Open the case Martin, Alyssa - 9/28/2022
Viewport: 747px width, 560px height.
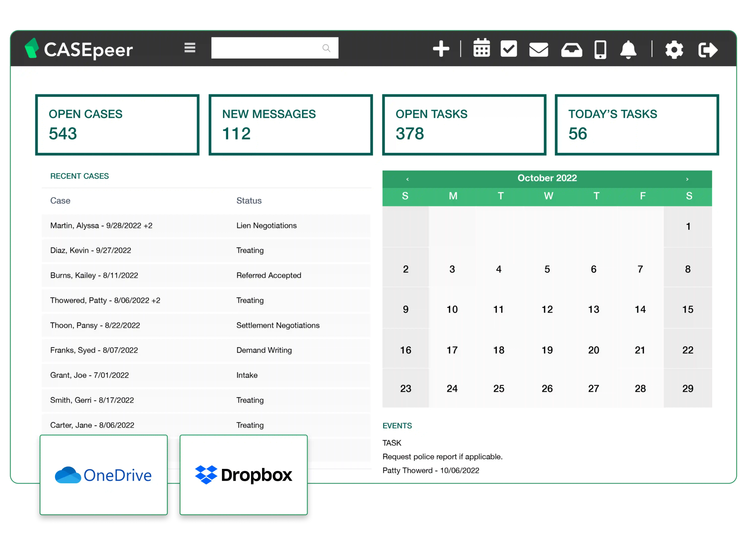[x=101, y=226]
